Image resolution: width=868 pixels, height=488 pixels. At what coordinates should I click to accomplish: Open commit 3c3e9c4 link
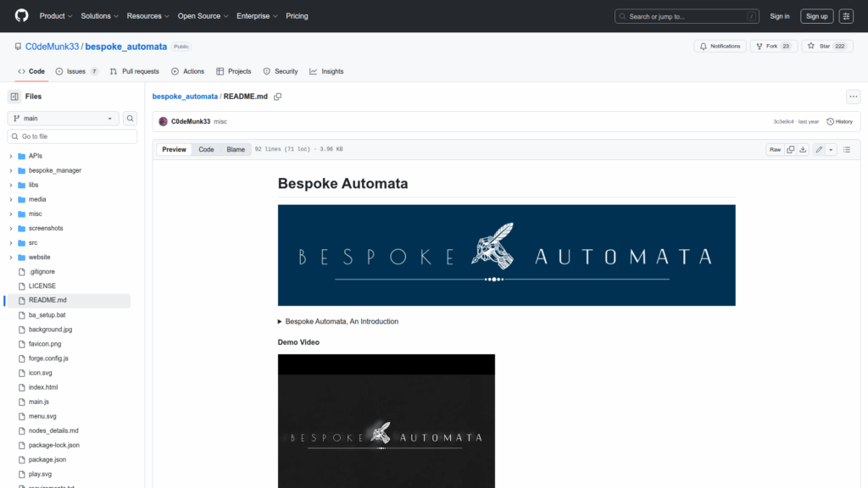click(x=783, y=122)
